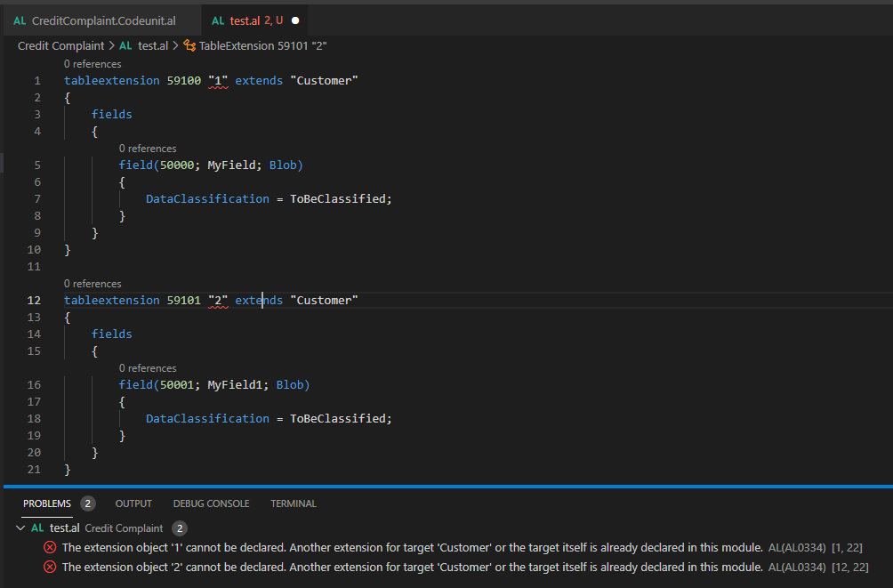
Task: Click the error icon for extension object '1'
Action: (50, 547)
